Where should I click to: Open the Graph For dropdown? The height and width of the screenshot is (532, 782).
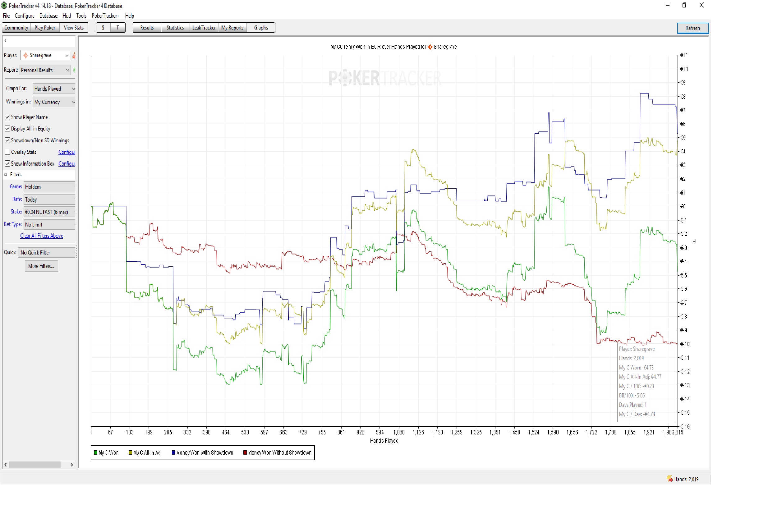[54, 89]
